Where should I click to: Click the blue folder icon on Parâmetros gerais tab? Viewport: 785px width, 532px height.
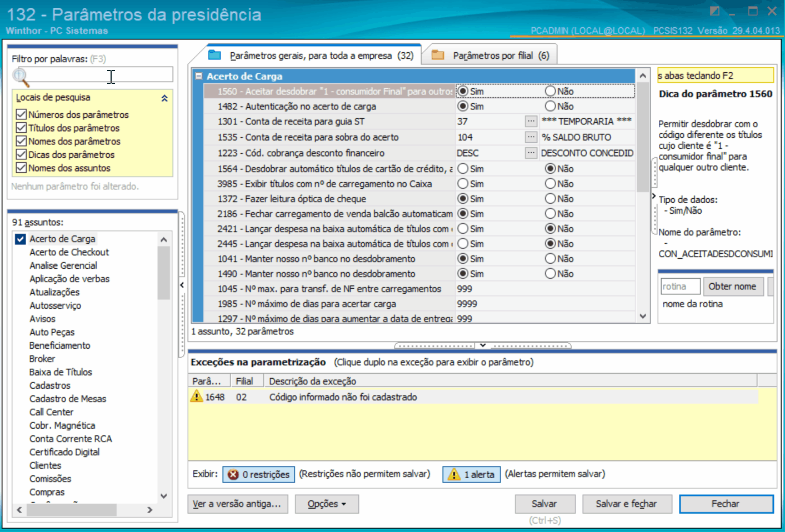coord(214,55)
